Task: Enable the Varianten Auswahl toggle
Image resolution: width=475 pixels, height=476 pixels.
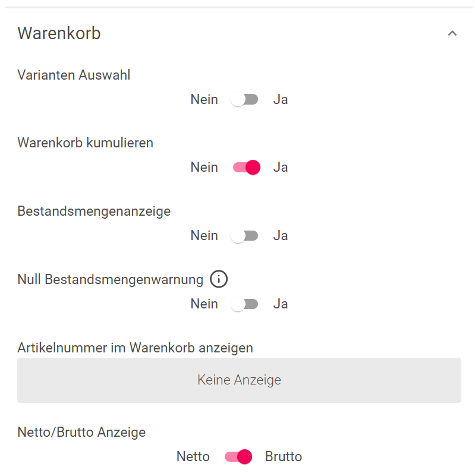Action: tap(246, 100)
